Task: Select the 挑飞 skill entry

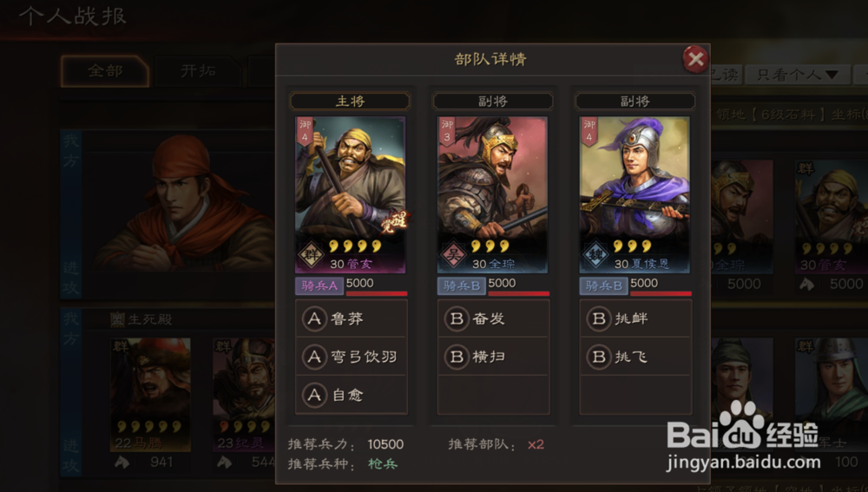Action: click(635, 357)
